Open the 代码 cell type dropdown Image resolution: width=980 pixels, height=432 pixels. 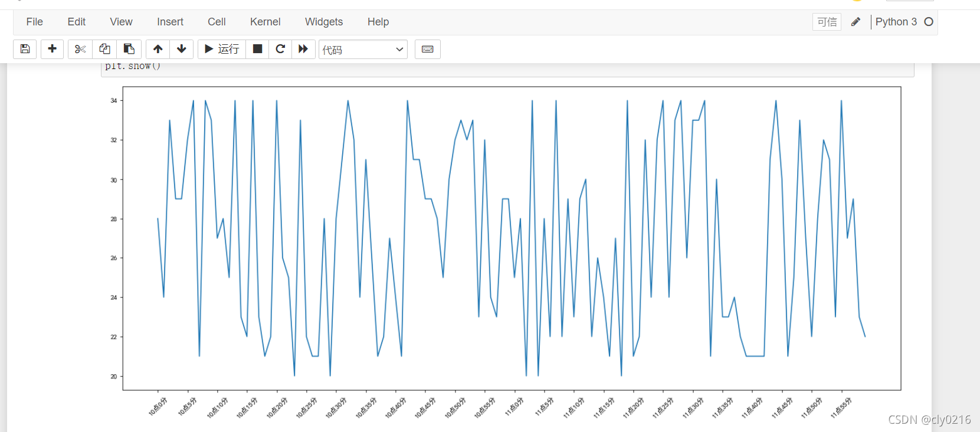point(363,50)
